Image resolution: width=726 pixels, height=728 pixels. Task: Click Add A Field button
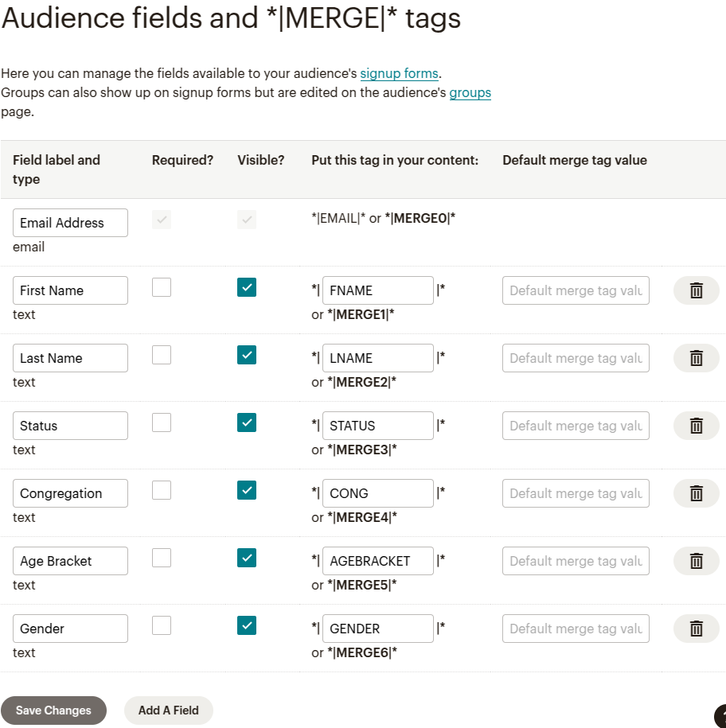click(x=168, y=710)
